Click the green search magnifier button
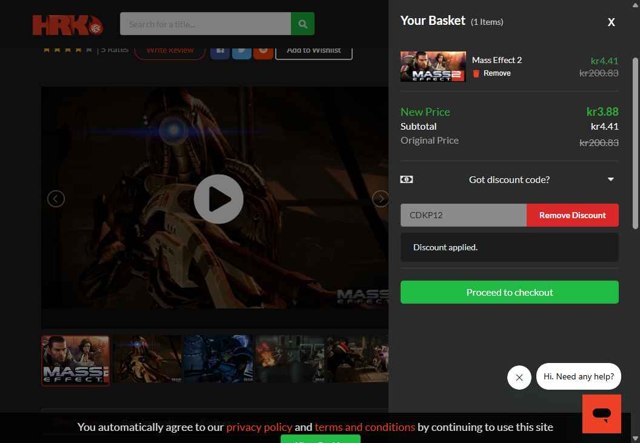 (302, 24)
